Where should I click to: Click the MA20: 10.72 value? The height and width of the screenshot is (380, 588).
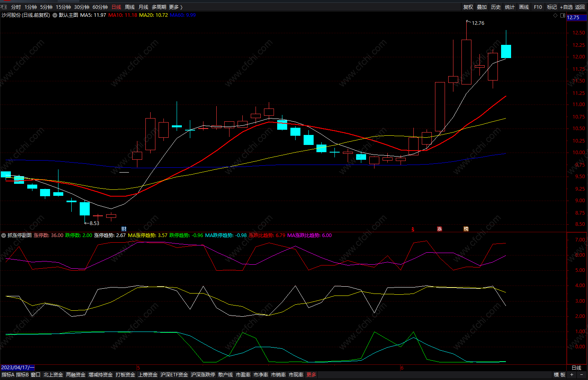(153, 15)
